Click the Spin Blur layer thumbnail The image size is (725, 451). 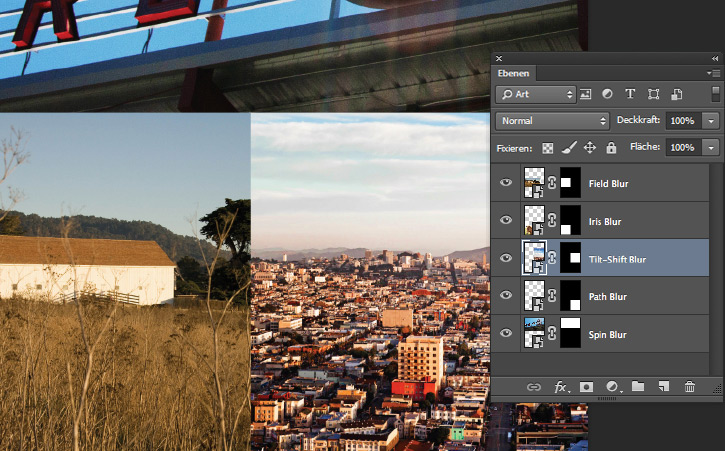coord(534,333)
